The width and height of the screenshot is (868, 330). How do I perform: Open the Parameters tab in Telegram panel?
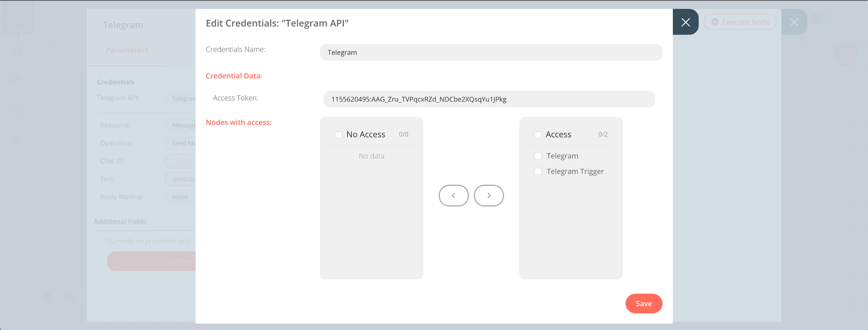[127, 50]
